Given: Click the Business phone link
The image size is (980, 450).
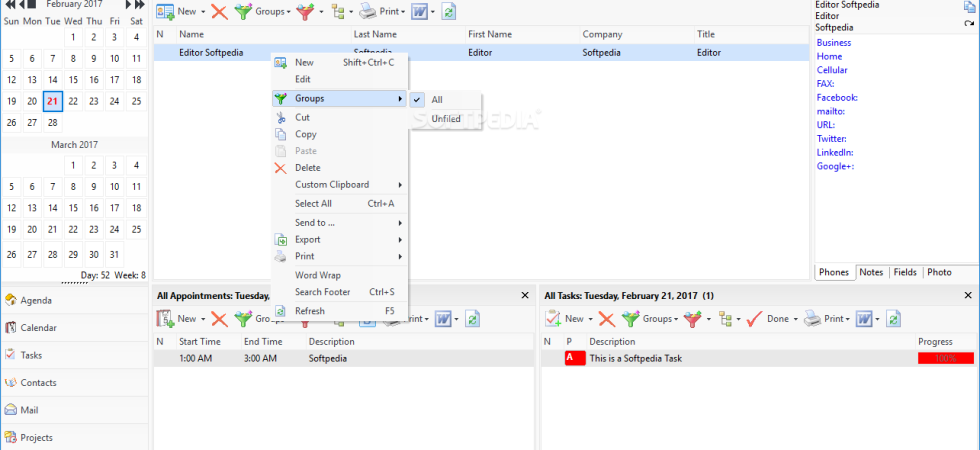Looking at the screenshot, I should [x=834, y=42].
